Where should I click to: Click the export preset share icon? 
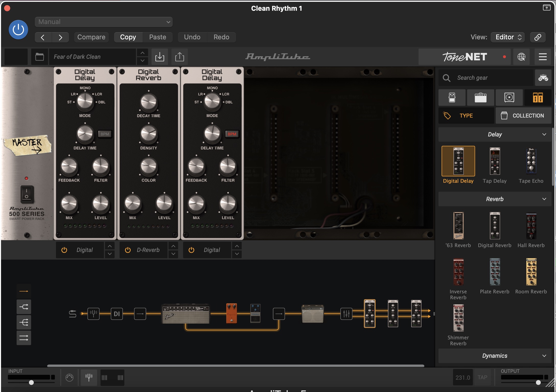pyautogui.click(x=180, y=57)
